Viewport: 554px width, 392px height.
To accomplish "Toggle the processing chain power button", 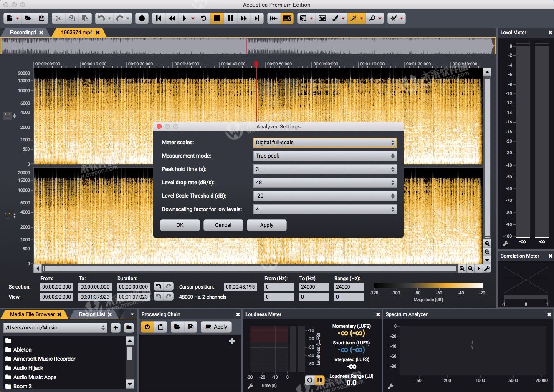I will pyautogui.click(x=147, y=327).
